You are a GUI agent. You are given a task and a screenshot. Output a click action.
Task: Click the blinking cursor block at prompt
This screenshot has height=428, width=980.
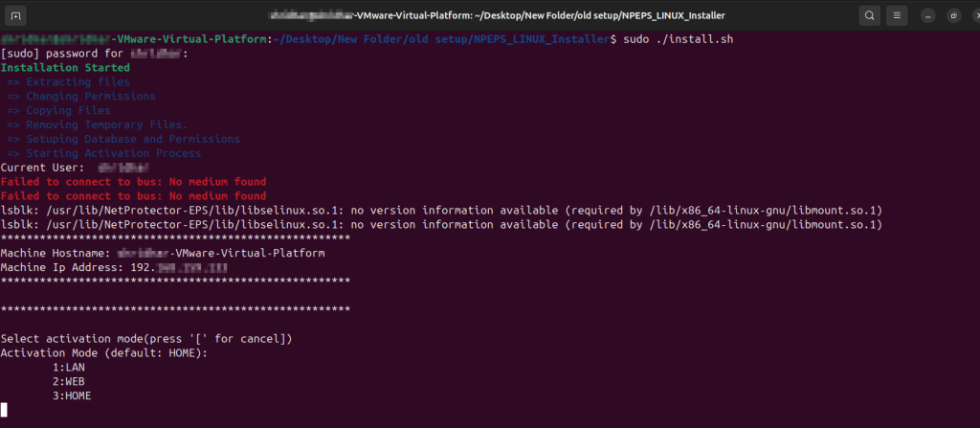point(5,410)
